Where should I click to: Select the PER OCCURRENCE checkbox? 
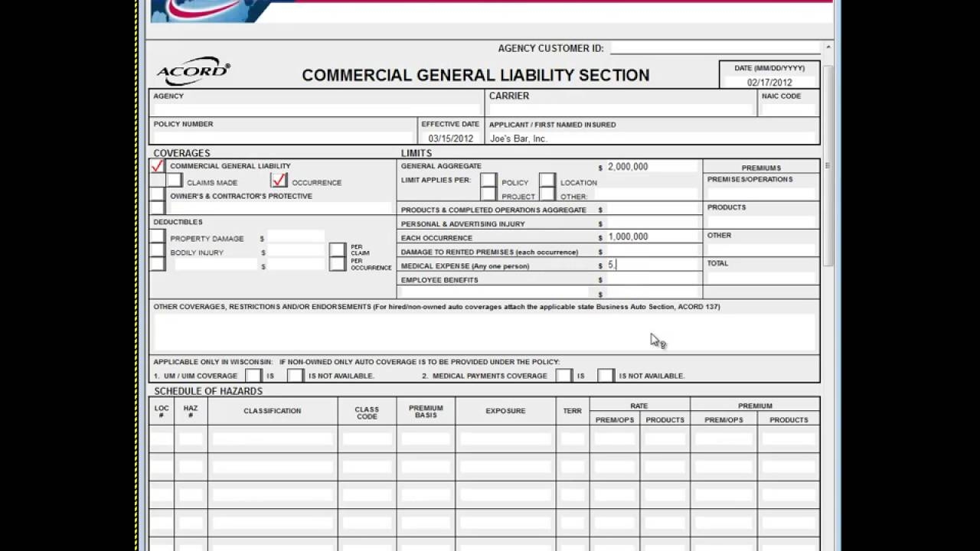pyautogui.click(x=337, y=263)
